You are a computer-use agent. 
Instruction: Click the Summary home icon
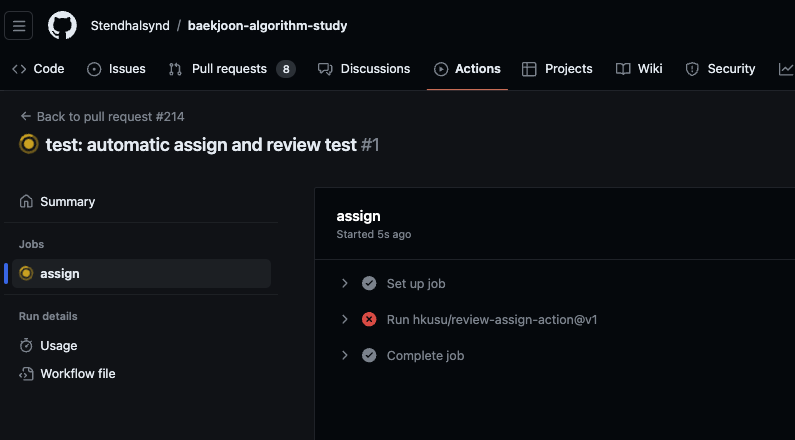pyautogui.click(x=26, y=202)
